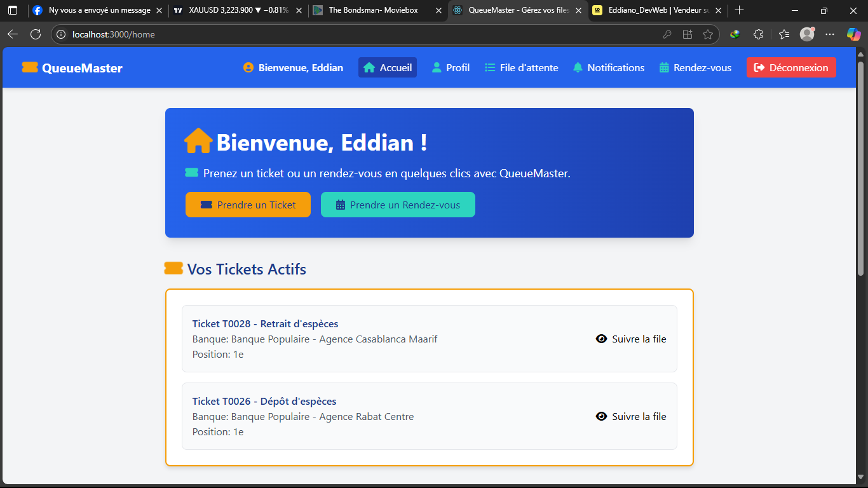Select the Ticket T0026 - Dépôt d'espèces title
Viewport: 868px width, 488px height.
[x=264, y=401]
